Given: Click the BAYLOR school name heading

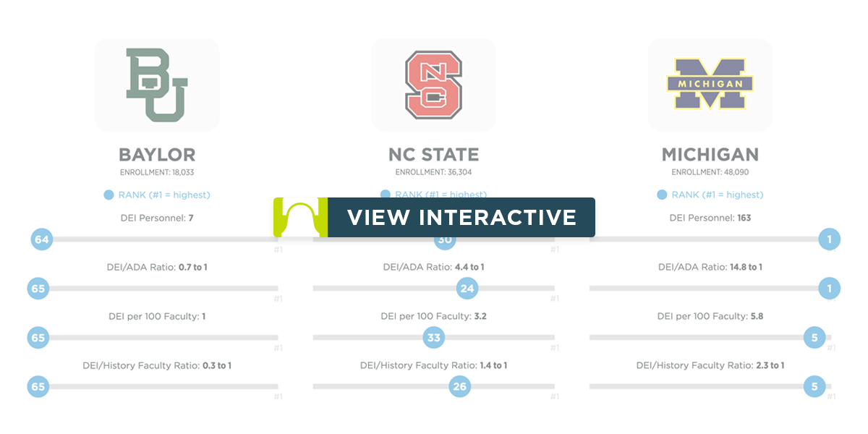Looking at the screenshot, I should point(157,155).
